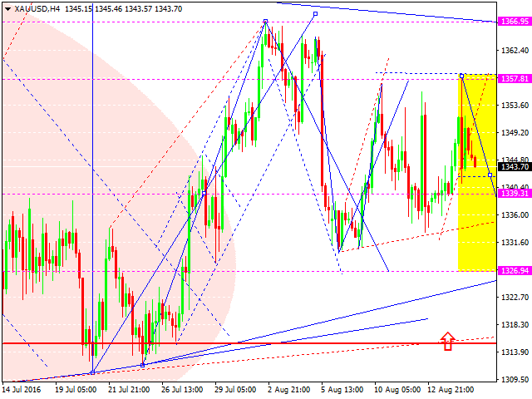The image size is (532, 399).
Task: Click the magenta 1366.95 level label
Action: click(x=515, y=22)
